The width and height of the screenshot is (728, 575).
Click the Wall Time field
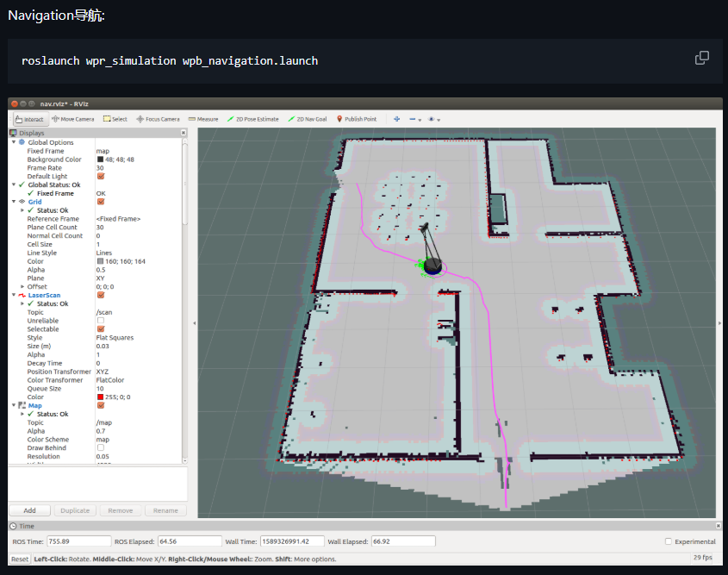292,541
